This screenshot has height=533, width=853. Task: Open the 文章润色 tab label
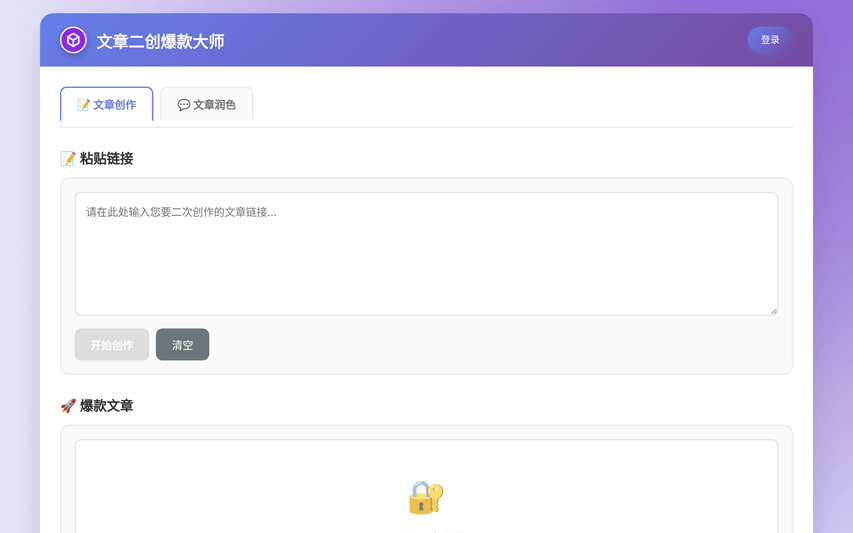click(214, 105)
